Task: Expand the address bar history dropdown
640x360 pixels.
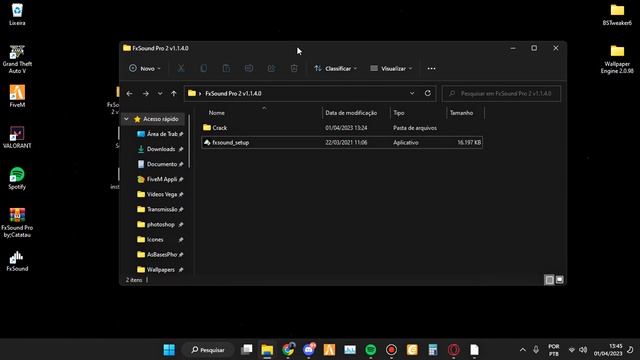Action: (412, 93)
